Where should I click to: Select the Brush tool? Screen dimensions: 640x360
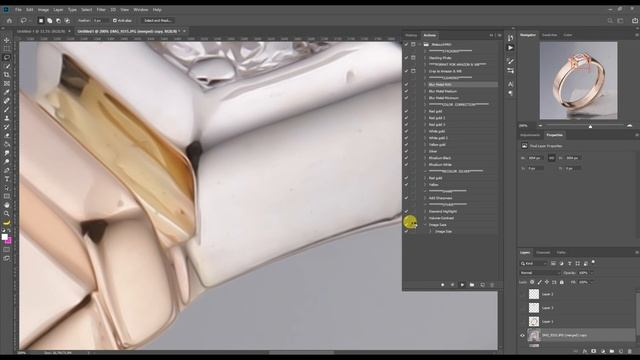[x=7, y=109]
